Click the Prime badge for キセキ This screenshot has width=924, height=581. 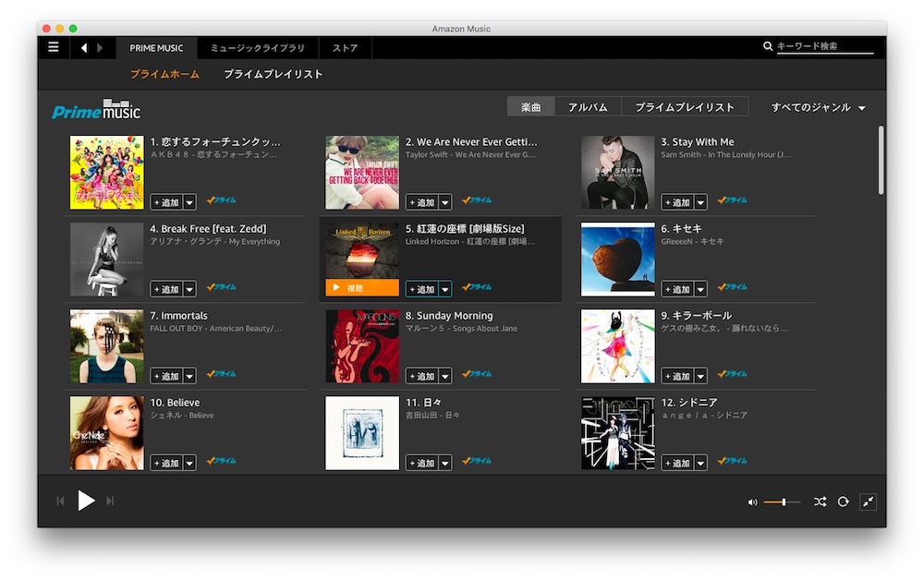[x=733, y=287]
